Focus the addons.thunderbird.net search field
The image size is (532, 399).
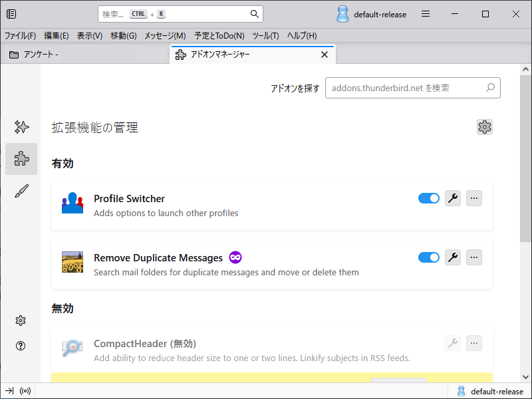(x=412, y=88)
